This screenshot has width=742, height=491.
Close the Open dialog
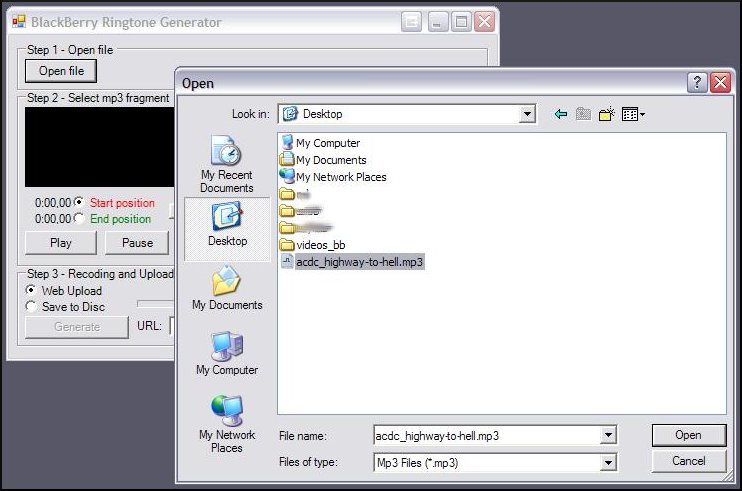720,83
